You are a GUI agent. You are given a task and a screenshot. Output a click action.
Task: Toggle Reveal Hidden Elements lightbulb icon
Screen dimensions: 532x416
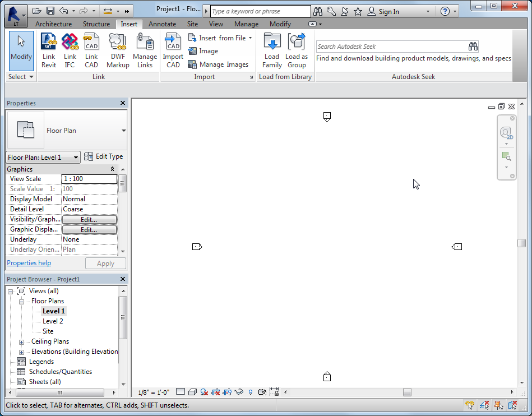tap(251, 392)
